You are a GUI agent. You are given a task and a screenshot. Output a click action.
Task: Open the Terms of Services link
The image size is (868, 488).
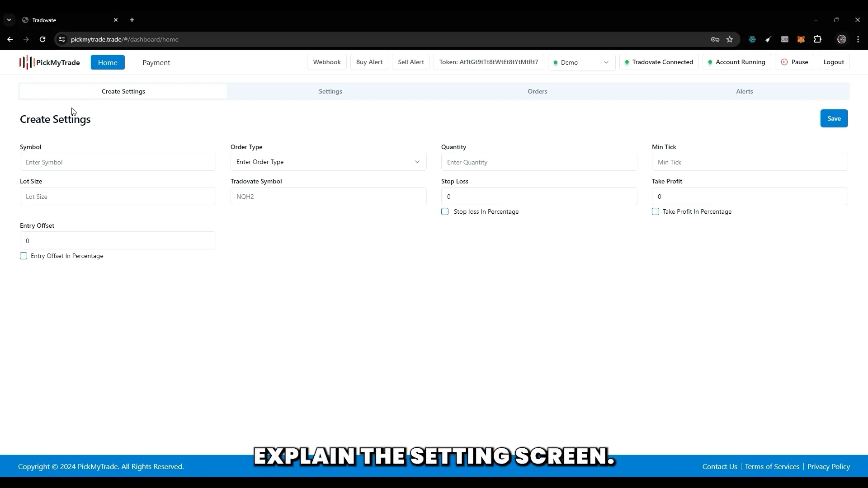point(772,466)
